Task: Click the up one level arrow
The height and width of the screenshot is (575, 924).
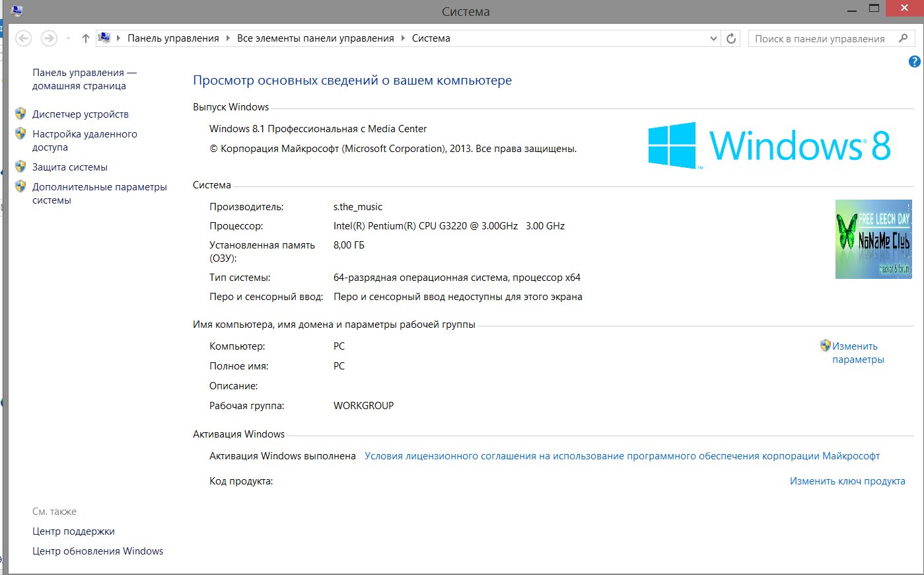Action: pos(85,38)
